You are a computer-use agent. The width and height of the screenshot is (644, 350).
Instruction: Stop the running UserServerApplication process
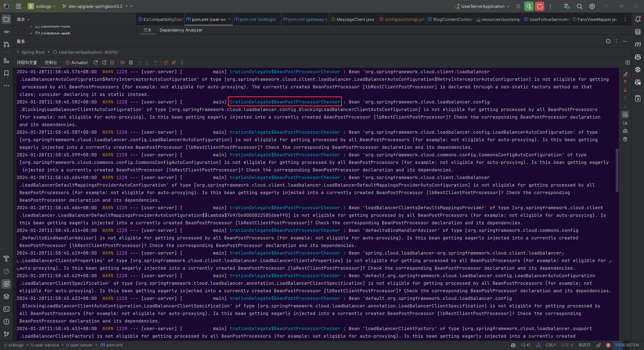[112, 62]
